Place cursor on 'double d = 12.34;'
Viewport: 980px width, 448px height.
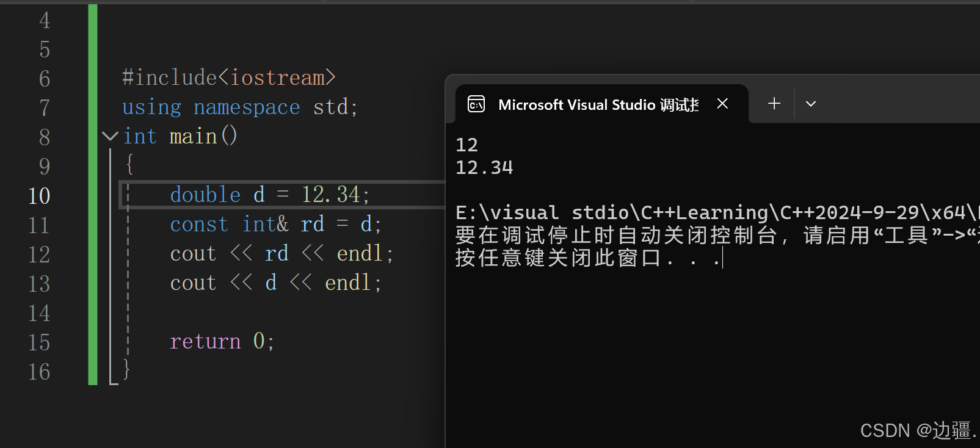click(270, 195)
